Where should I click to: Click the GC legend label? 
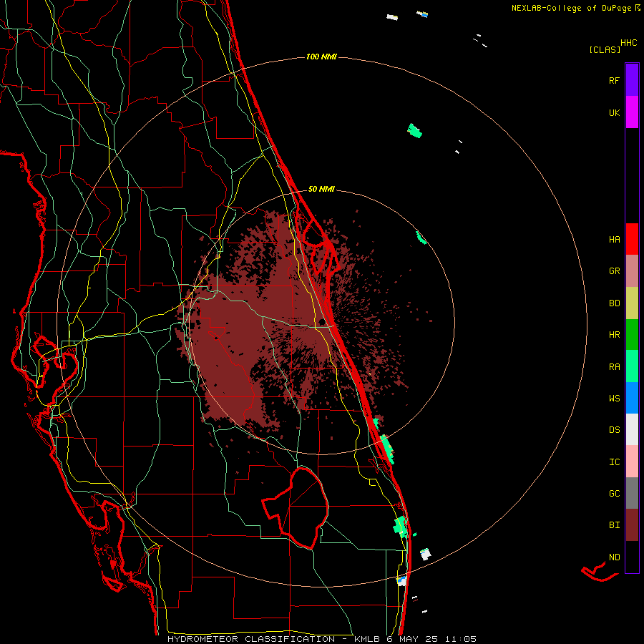[614, 494]
